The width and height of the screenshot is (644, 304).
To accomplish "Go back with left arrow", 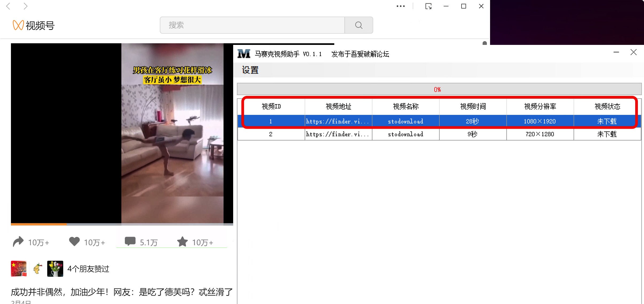I will pos(8,6).
